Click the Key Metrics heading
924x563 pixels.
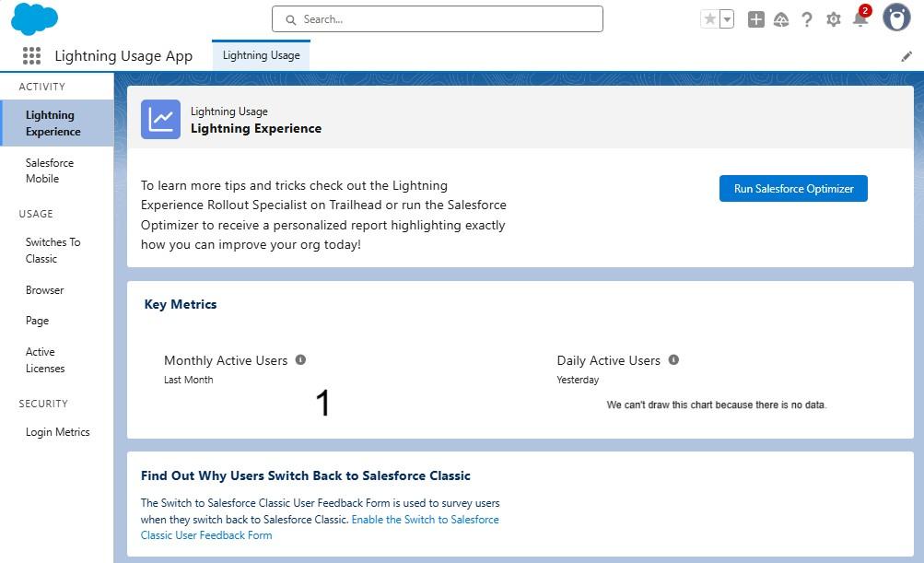(x=181, y=304)
